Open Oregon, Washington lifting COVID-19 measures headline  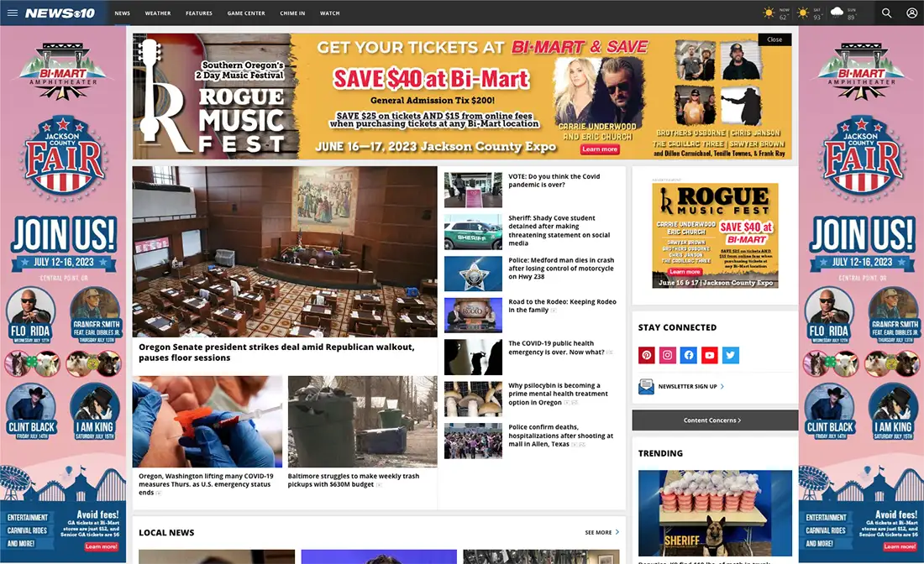206,484
